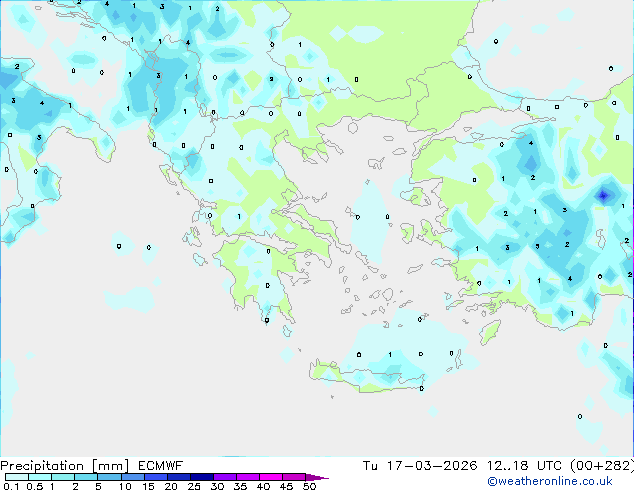Image resolution: width=634 pixels, height=490 pixels.
Task: Click the 1–2 mm legend color box
Action: pyautogui.click(x=63, y=477)
